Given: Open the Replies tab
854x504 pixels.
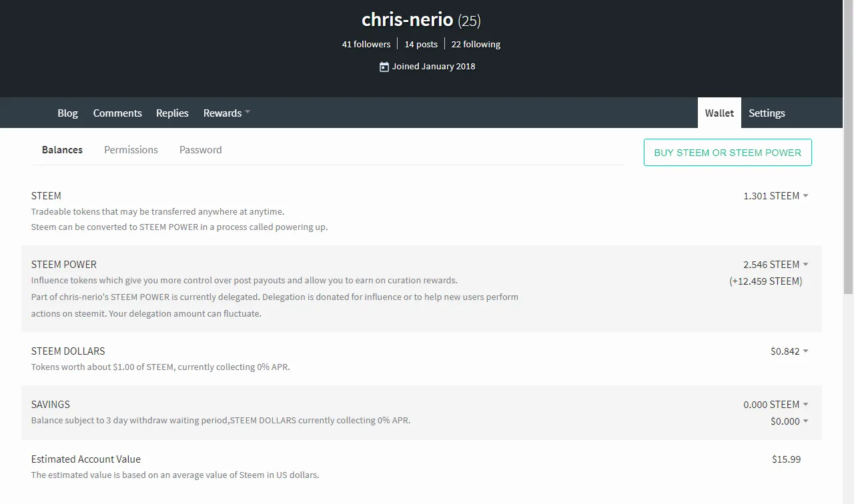Looking at the screenshot, I should pos(172,113).
